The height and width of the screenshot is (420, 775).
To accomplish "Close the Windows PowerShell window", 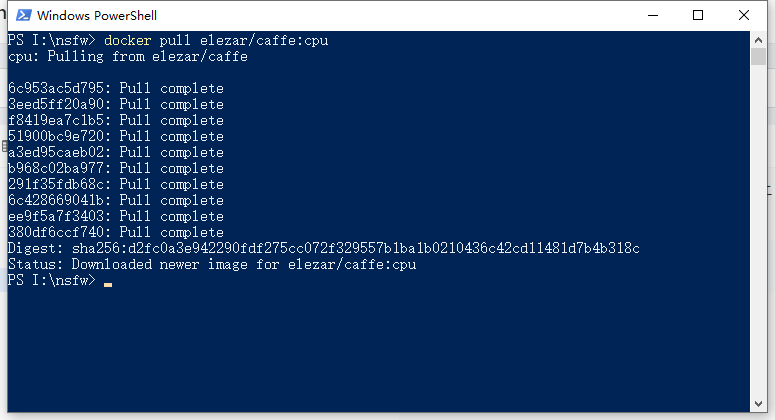I will coord(744,15).
